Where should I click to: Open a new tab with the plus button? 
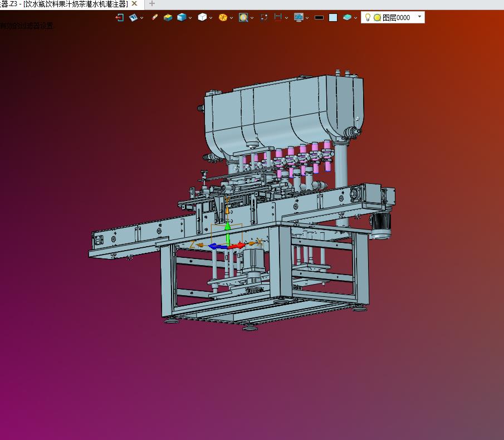[152, 4]
